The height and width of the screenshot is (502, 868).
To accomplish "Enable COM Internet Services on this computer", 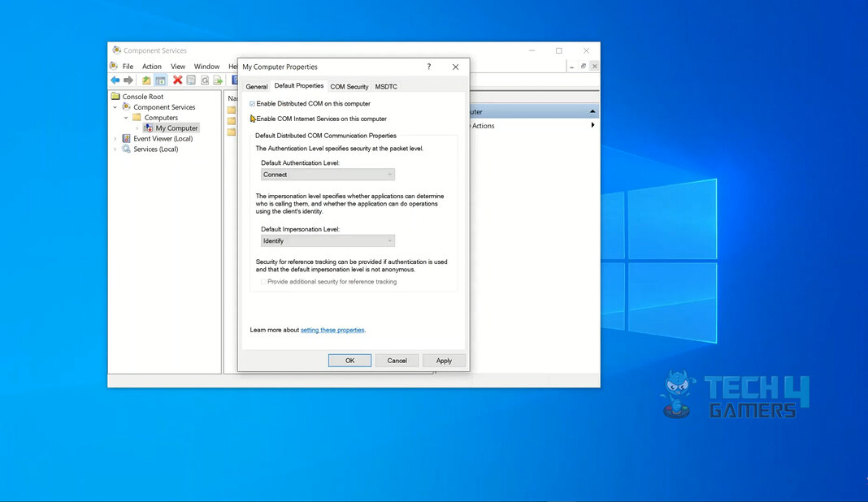I will [253, 119].
